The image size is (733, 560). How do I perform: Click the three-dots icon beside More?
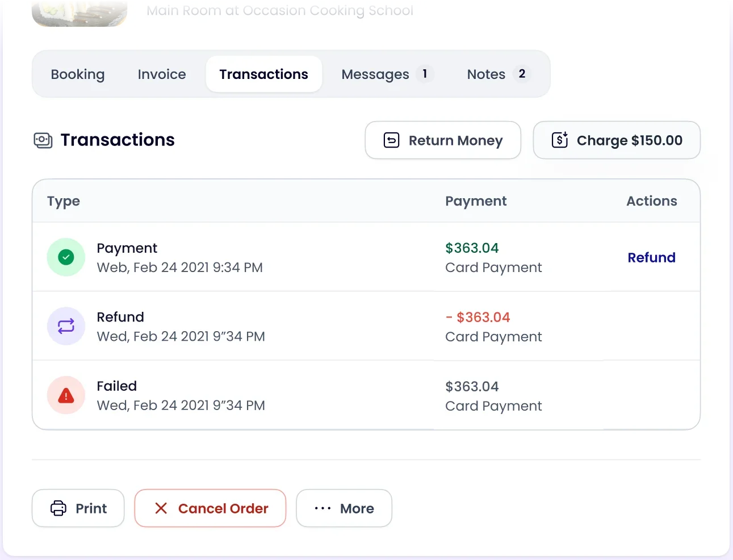click(x=322, y=508)
